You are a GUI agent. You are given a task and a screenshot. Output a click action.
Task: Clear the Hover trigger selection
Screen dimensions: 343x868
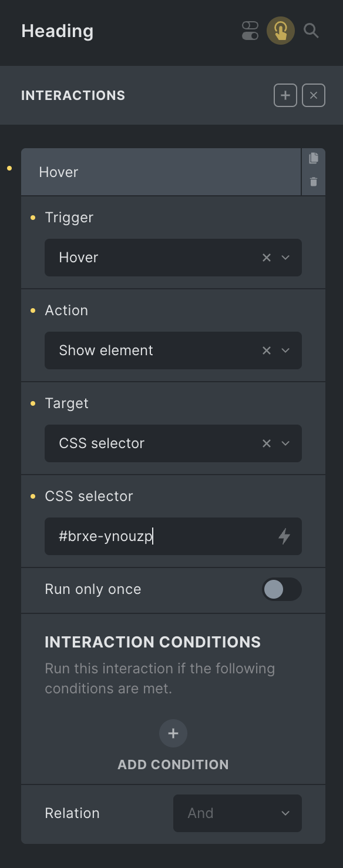pyautogui.click(x=267, y=258)
